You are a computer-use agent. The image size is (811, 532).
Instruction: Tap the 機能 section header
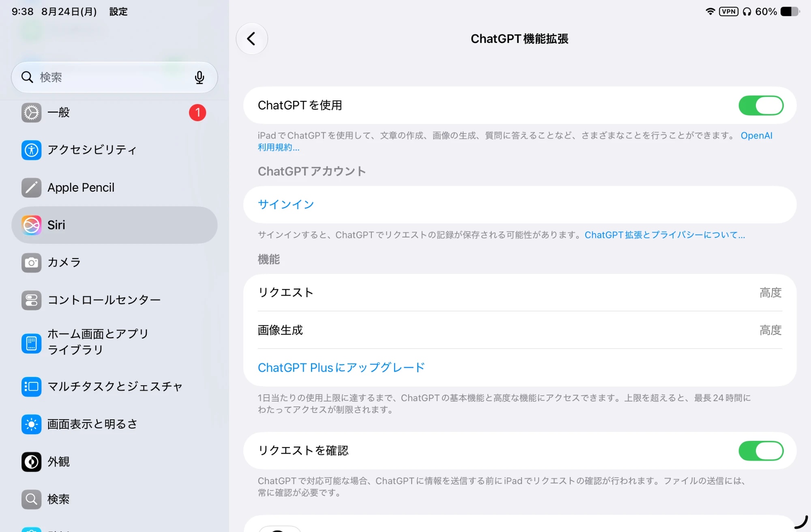[x=269, y=259]
